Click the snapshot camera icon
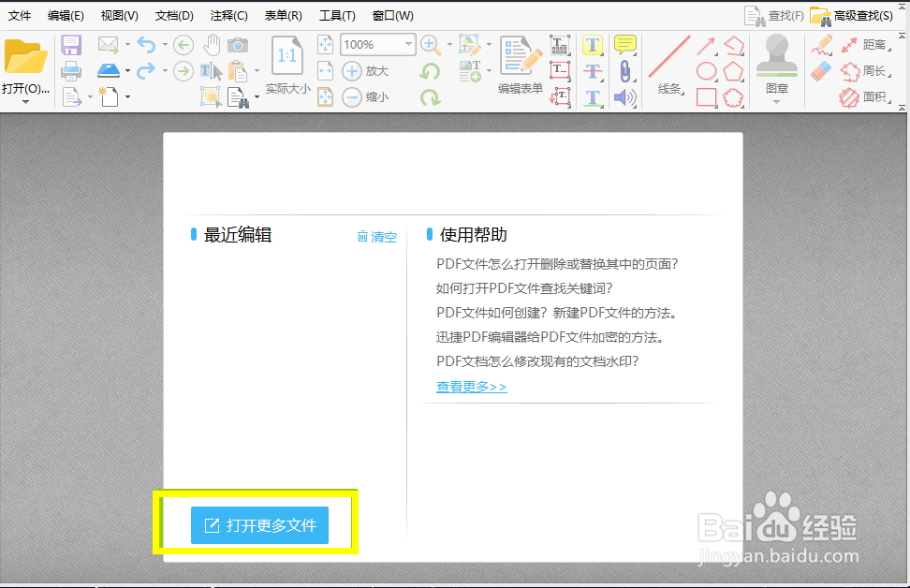Viewport: 910px width, 588px height. coord(239,45)
